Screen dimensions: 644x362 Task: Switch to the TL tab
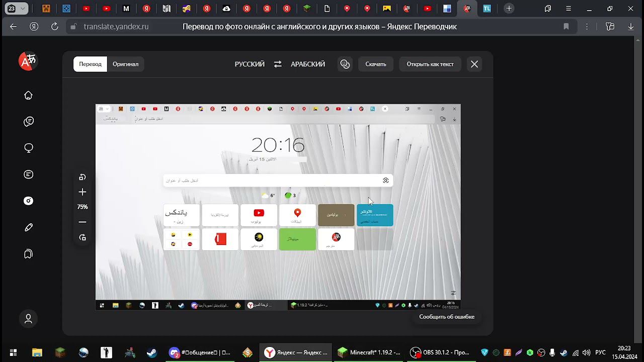click(x=487, y=9)
